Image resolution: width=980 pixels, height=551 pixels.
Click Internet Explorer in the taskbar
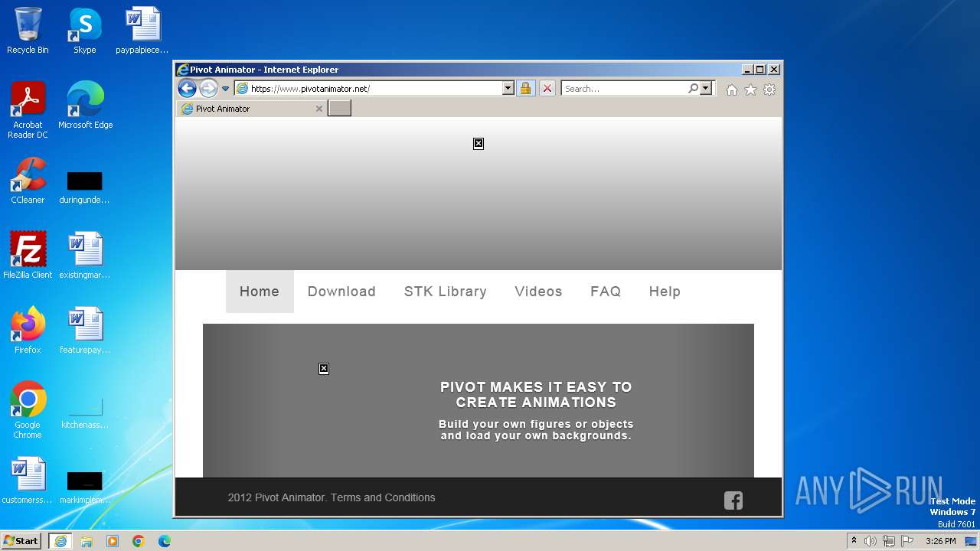(60, 541)
